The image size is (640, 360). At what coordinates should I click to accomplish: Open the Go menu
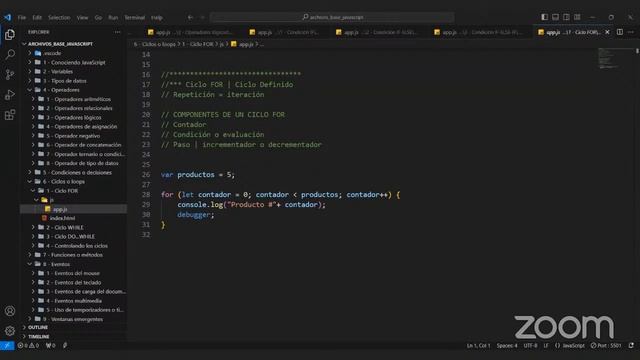pyautogui.click(x=98, y=18)
